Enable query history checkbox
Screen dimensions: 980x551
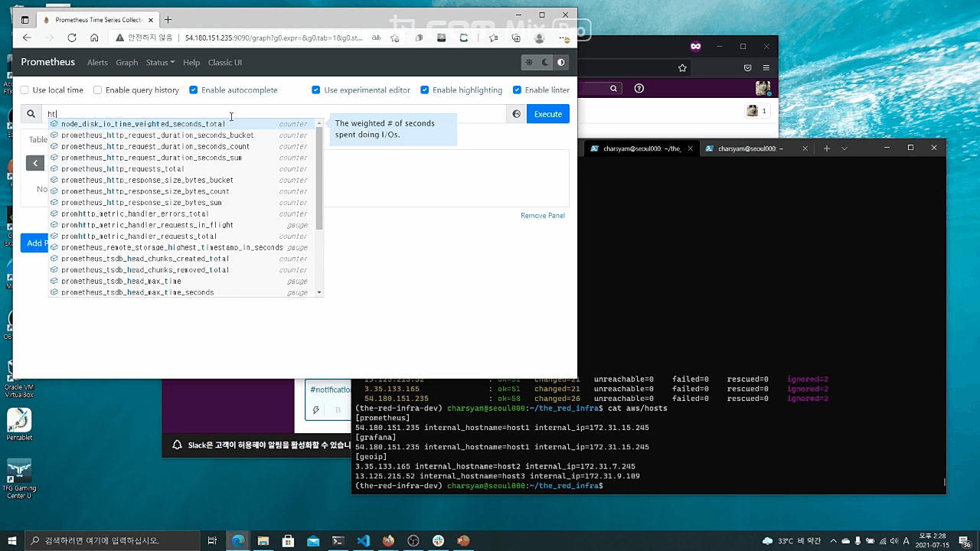97,90
